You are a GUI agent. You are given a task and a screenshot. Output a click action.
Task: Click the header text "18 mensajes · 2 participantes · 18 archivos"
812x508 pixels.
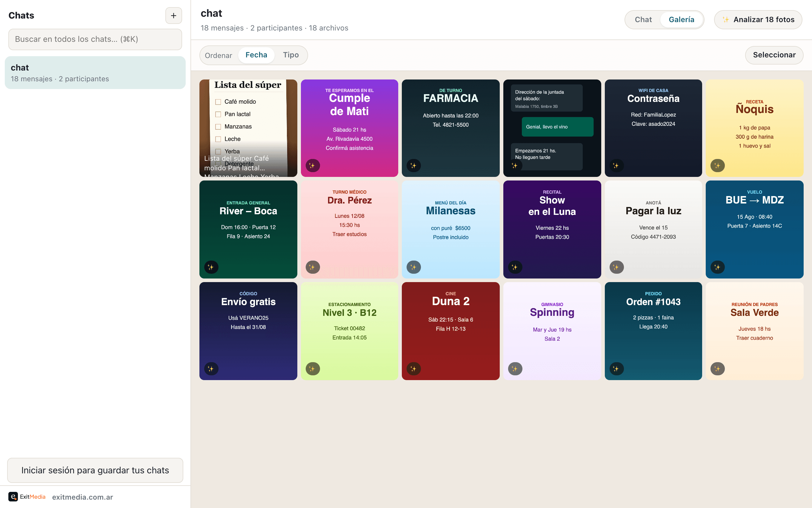(x=274, y=28)
